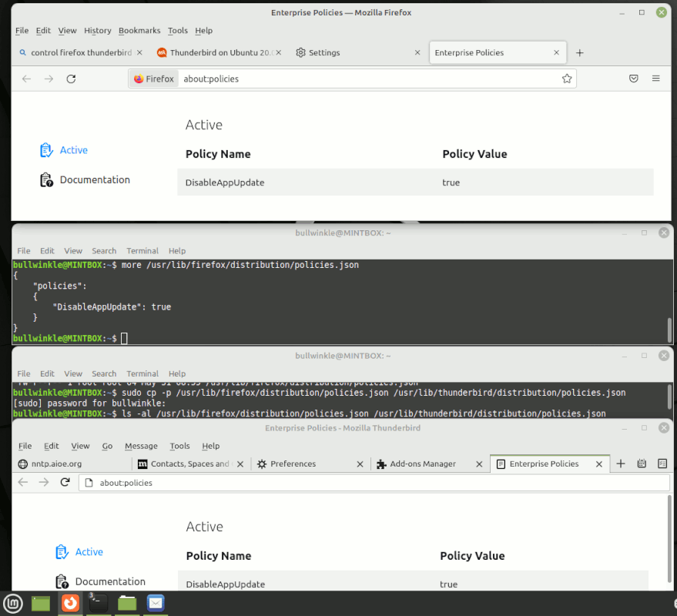Click the show desktop taskbar icon
This screenshot has width=677, height=616.
click(x=41, y=603)
